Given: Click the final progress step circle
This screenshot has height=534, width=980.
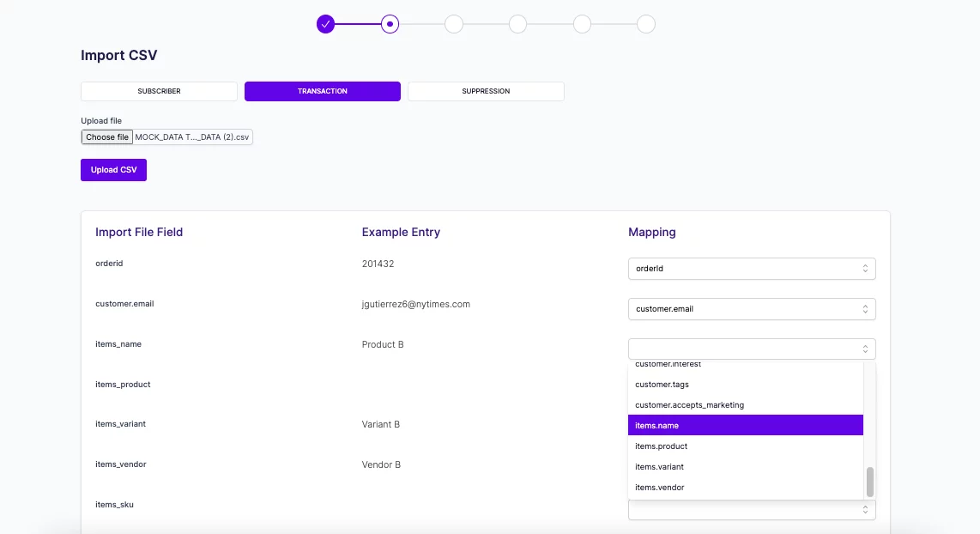Looking at the screenshot, I should pos(646,24).
